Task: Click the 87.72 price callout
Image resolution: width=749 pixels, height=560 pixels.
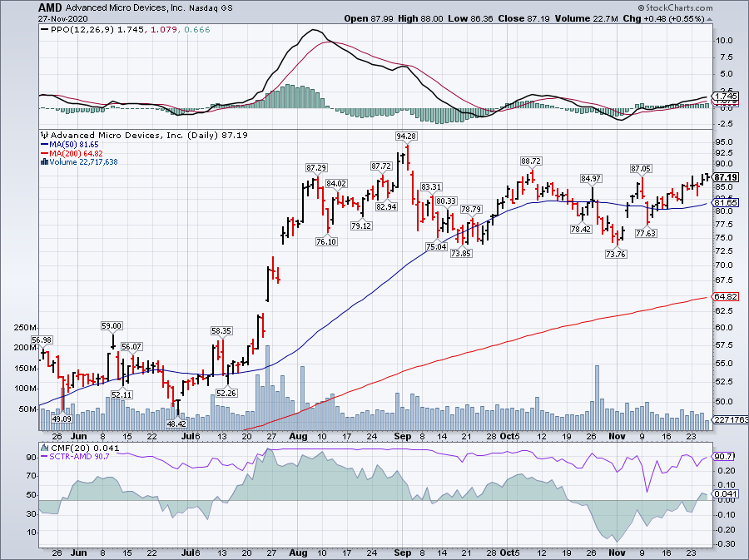Action: 381,166
